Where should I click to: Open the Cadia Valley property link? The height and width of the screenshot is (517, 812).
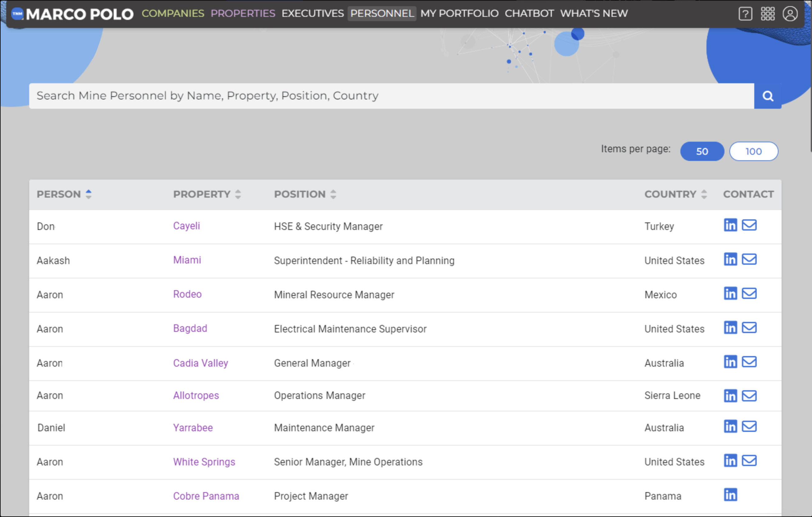point(201,363)
